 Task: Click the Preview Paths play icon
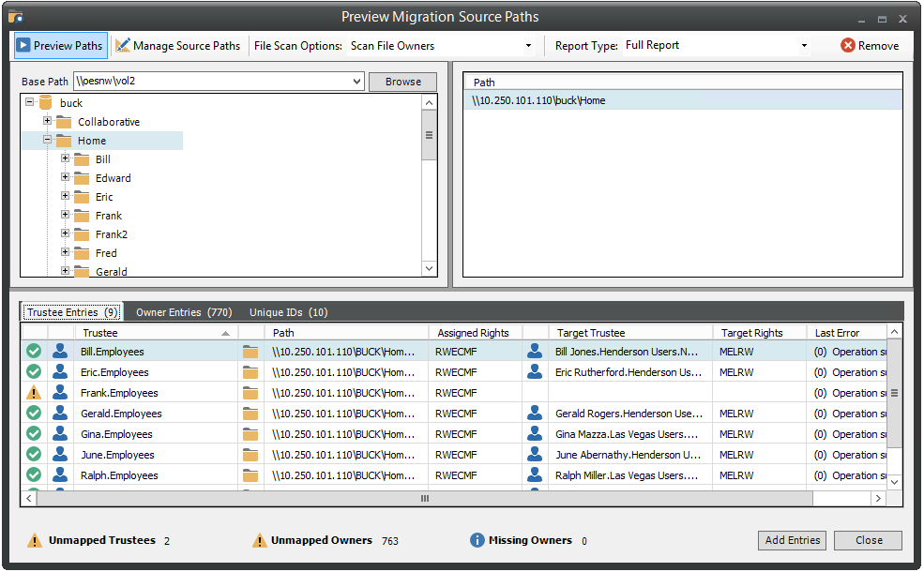23,45
